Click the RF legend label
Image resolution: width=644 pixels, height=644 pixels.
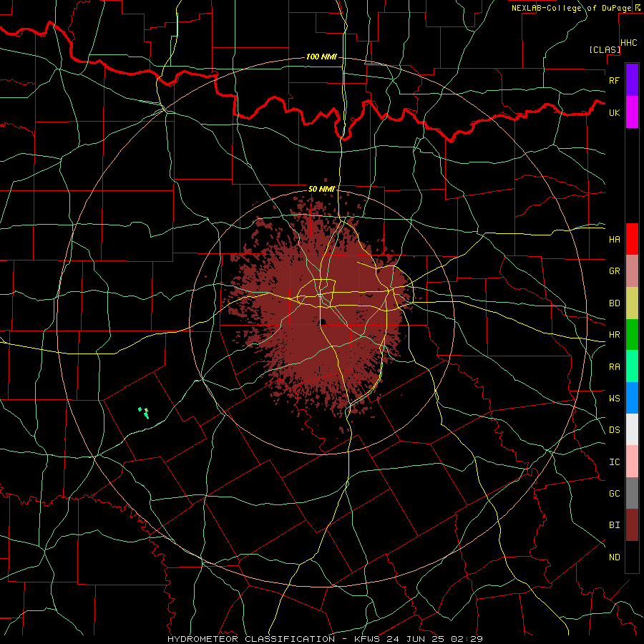coord(614,80)
